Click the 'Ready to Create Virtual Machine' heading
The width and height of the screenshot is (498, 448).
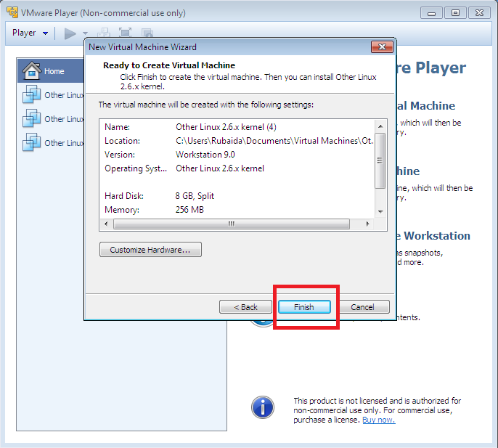[169, 65]
